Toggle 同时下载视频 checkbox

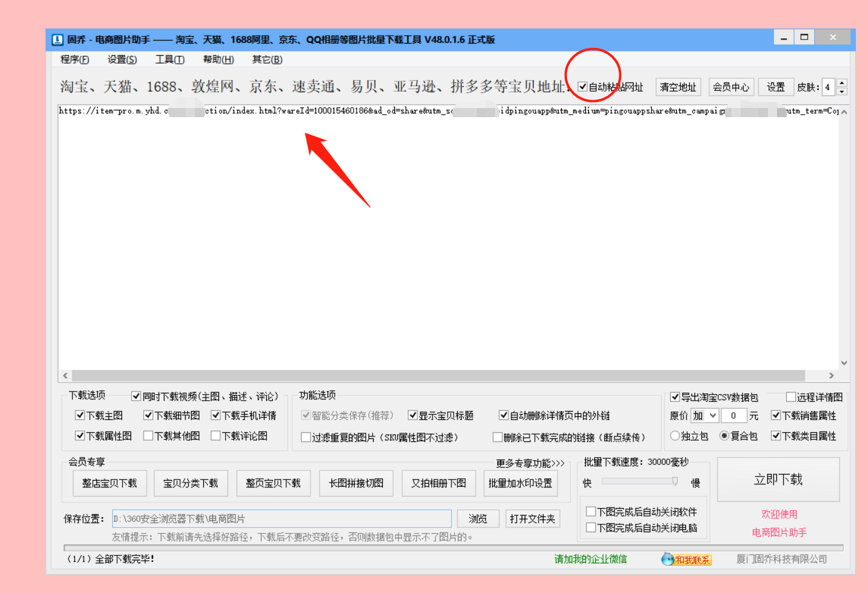tap(136, 396)
